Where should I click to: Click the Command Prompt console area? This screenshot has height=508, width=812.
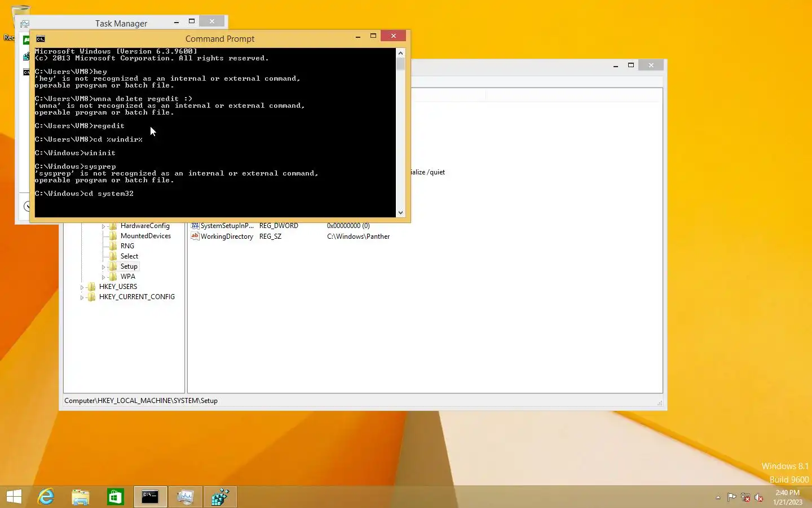click(215, 133)
